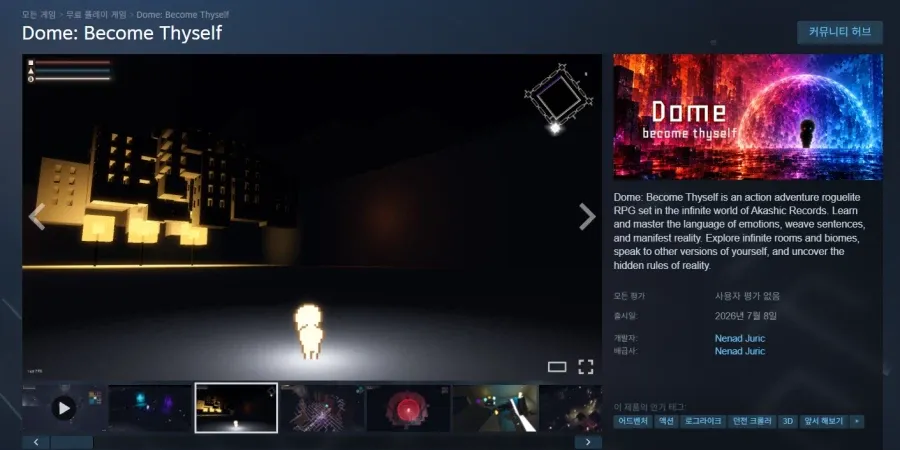Show previous screenshot with left arrow
This screenshot has width=900, height=450.
click(x=37, y=217)
